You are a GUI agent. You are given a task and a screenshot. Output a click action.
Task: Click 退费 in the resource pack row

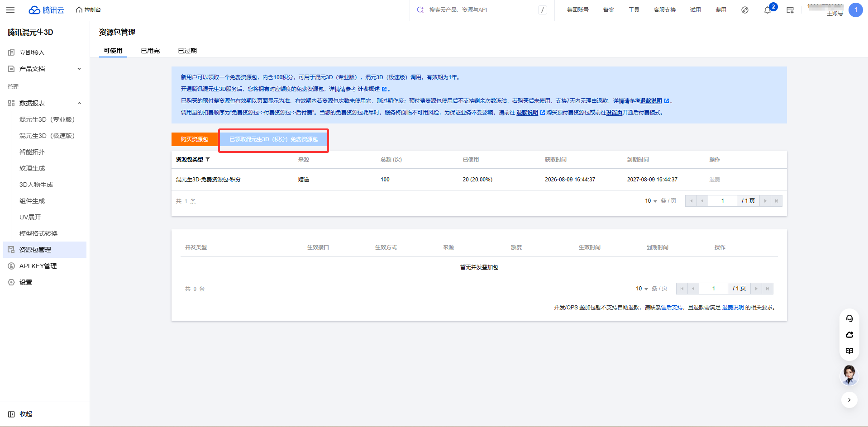[715, 180]
